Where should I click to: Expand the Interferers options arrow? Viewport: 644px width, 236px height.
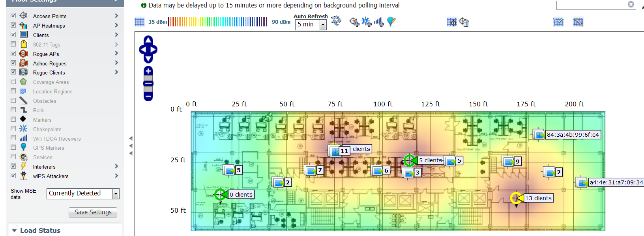coord(116,166)
